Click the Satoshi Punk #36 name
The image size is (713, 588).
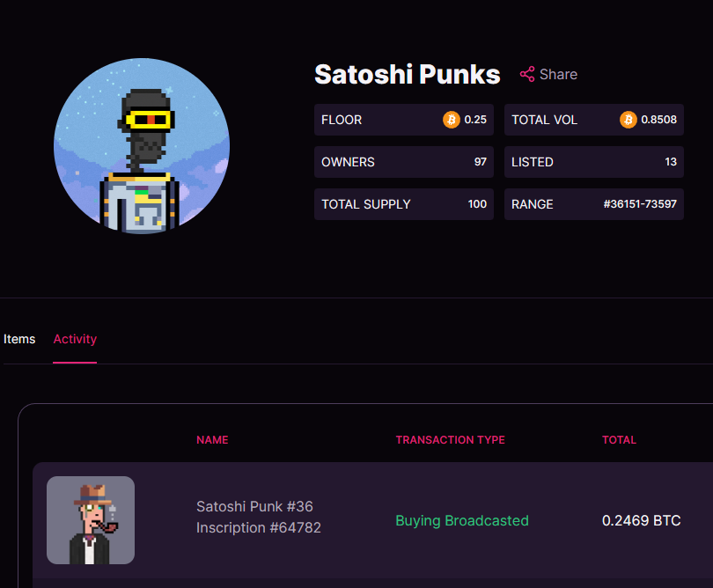click(254, 507)
